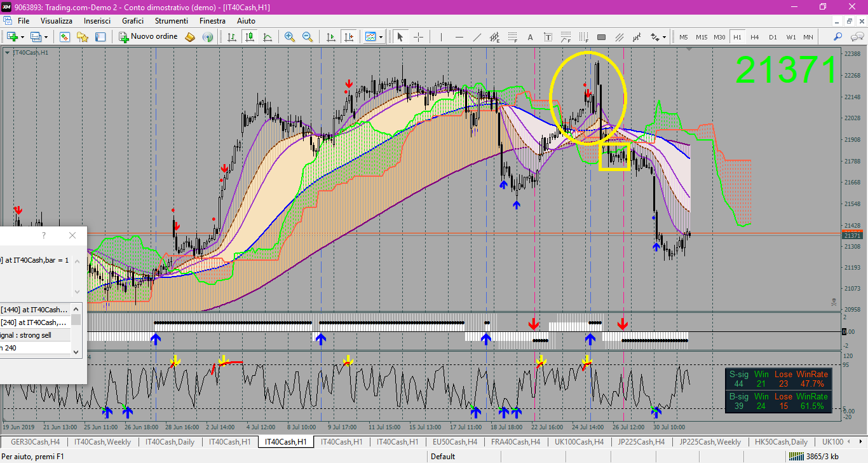Screen dimensions: 868x463
Task: Toggle the Terminal window icon
Action: pyautogui.click(x=100, y=37)
